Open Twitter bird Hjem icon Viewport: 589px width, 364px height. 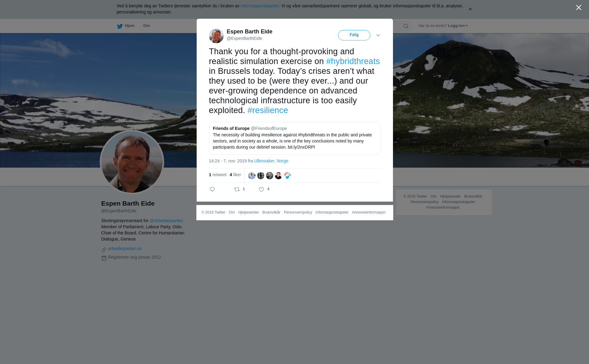click(120, 26)
